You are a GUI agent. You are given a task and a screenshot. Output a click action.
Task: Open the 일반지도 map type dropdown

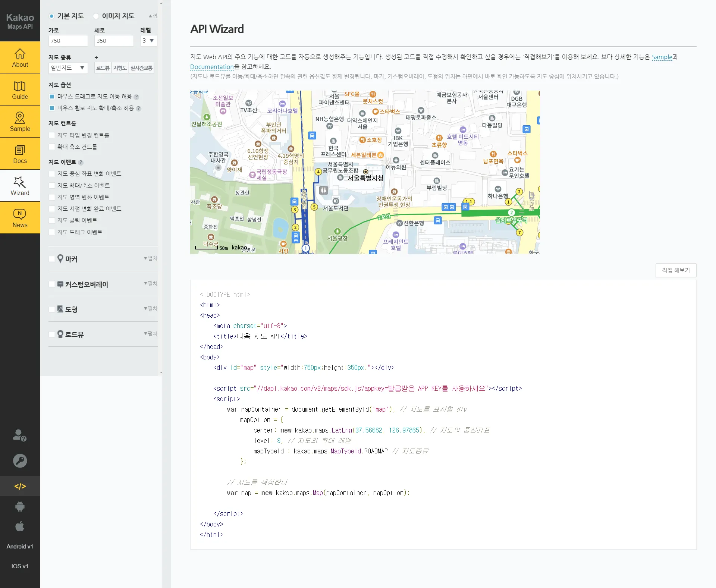pyautogui.click(x=68, y=68)
